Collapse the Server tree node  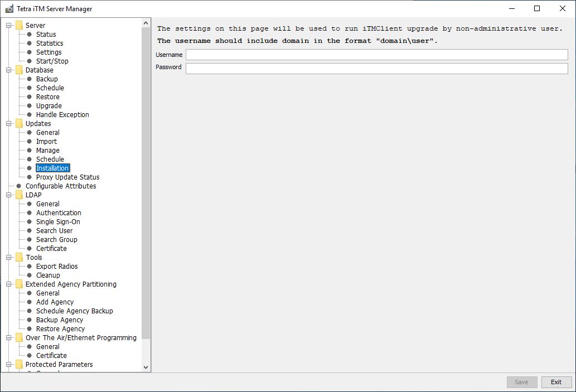pos(8,25)
